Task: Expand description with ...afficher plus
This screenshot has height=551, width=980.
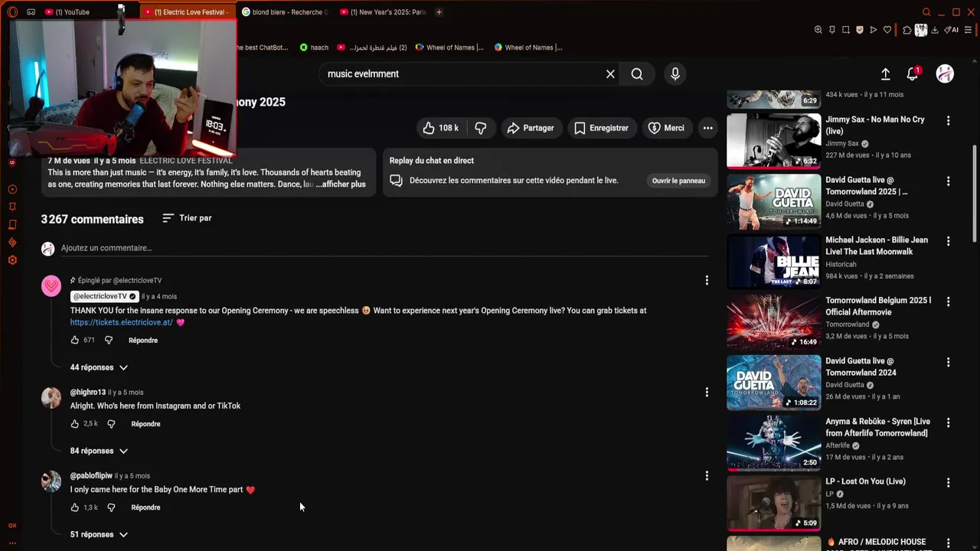Action: click(x=340, y=184)
